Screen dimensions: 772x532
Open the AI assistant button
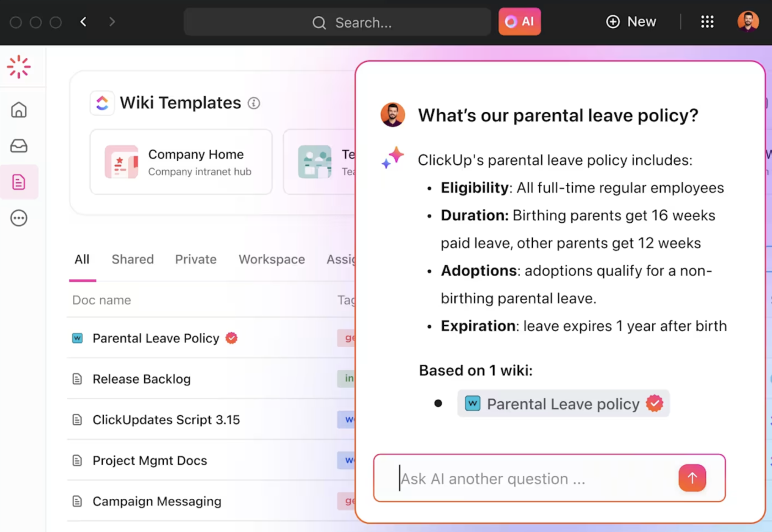(519, 22)
